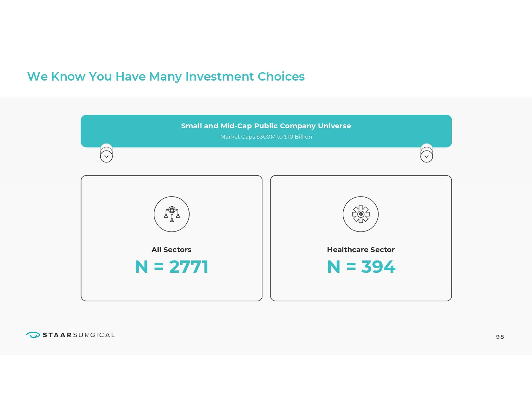
Task: Click the left down-chevron circle under the banner
Action: click(106, 157)
